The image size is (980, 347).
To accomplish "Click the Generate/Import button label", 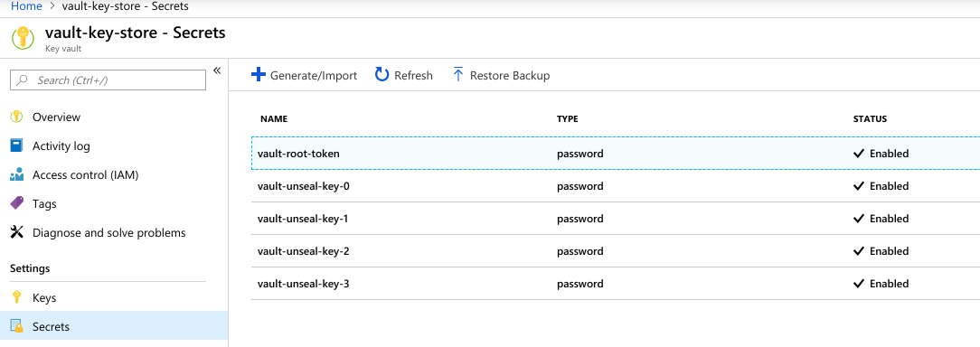I will point(314,76).
